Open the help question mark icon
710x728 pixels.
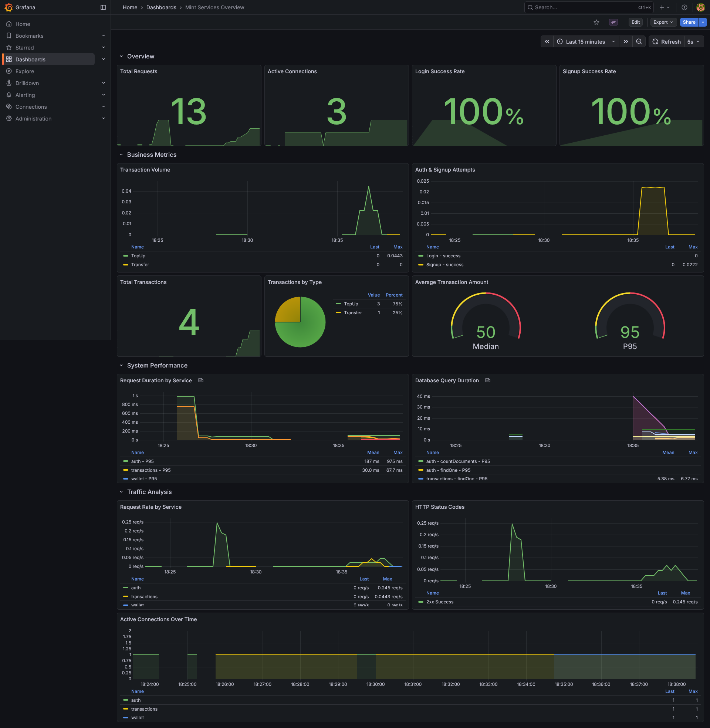684,7
